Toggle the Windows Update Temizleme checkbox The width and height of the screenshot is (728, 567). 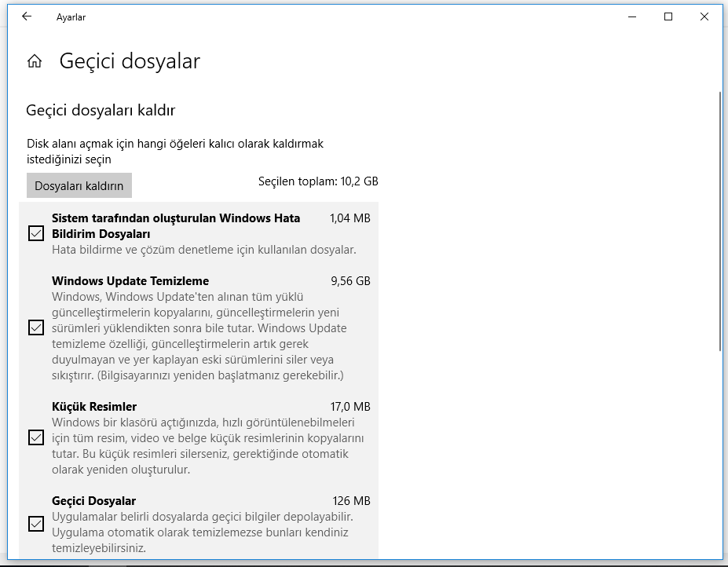[x=36, y=327]
